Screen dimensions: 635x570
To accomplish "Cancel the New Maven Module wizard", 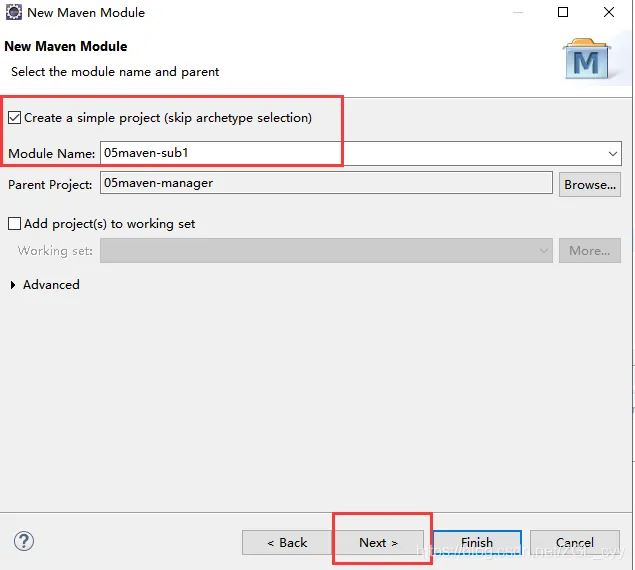I will 575,543.
